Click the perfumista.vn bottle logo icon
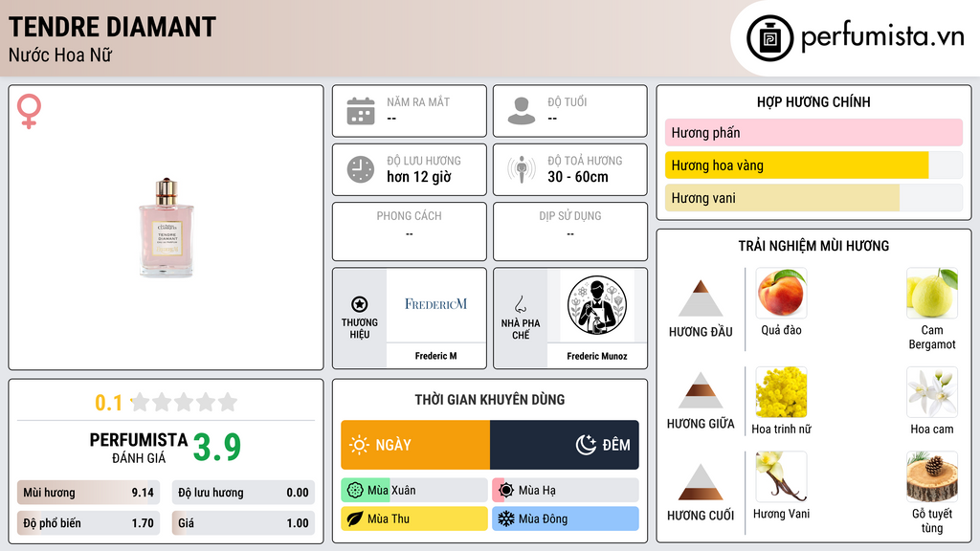 pos(769,38)
